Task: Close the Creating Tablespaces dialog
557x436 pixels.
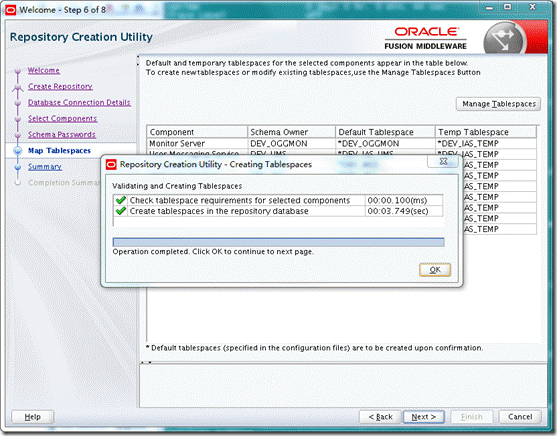Action: click(x=443, y=161)
